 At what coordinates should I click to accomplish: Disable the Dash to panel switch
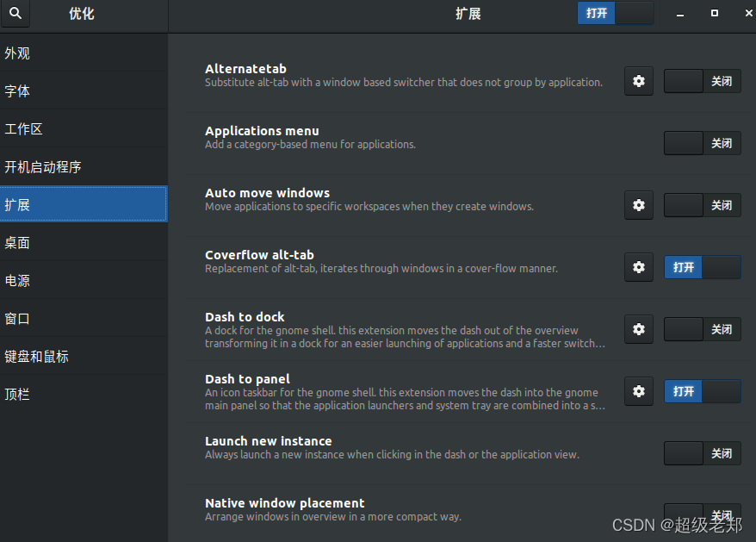[x=702, y=391]
